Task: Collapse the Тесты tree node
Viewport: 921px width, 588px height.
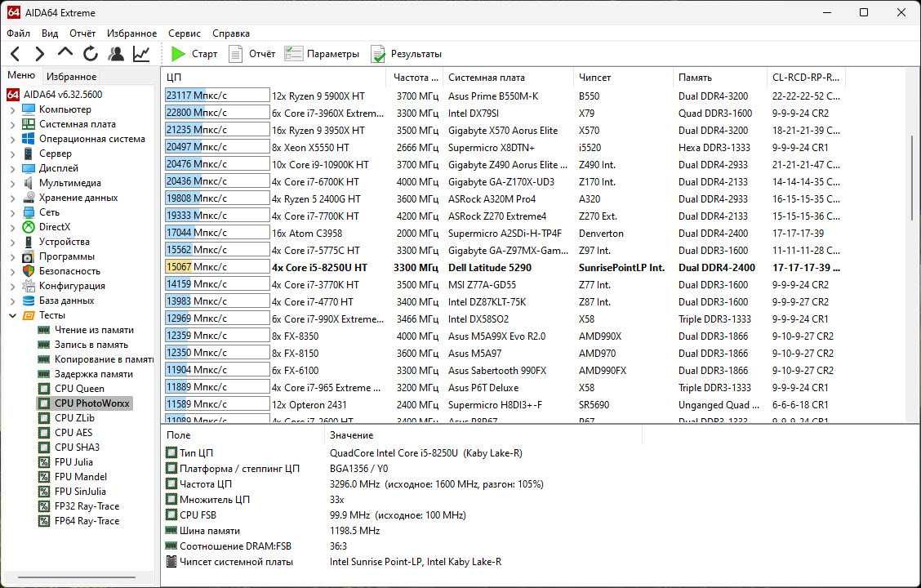Action: coord(12,315)
